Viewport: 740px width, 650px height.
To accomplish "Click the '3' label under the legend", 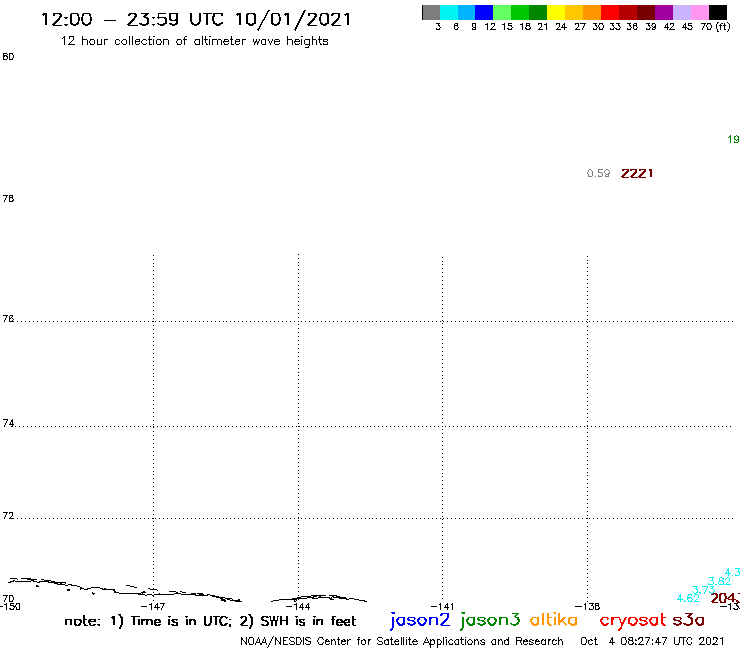I will point(438,27).
